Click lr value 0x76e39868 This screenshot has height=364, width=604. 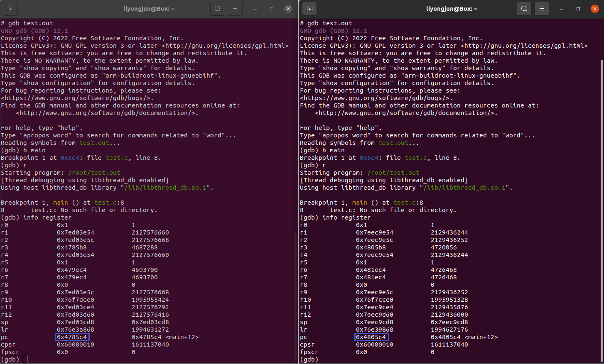point(375,330)
